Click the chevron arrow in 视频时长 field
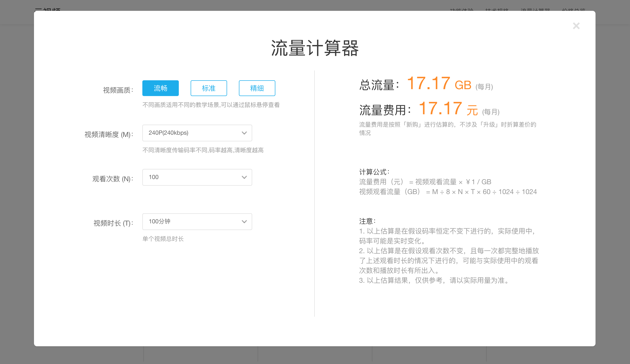 (x=244, y=221)
